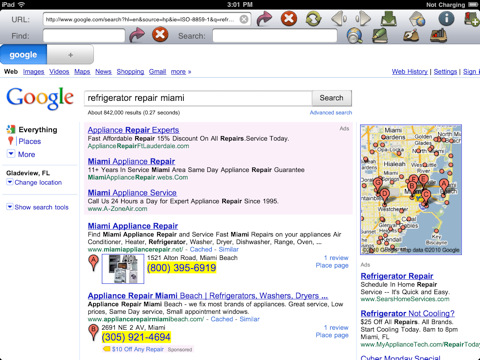Click phone number (305) 921-4694
The height and width of the screenshot is (360, 480).
click(136, 337)
